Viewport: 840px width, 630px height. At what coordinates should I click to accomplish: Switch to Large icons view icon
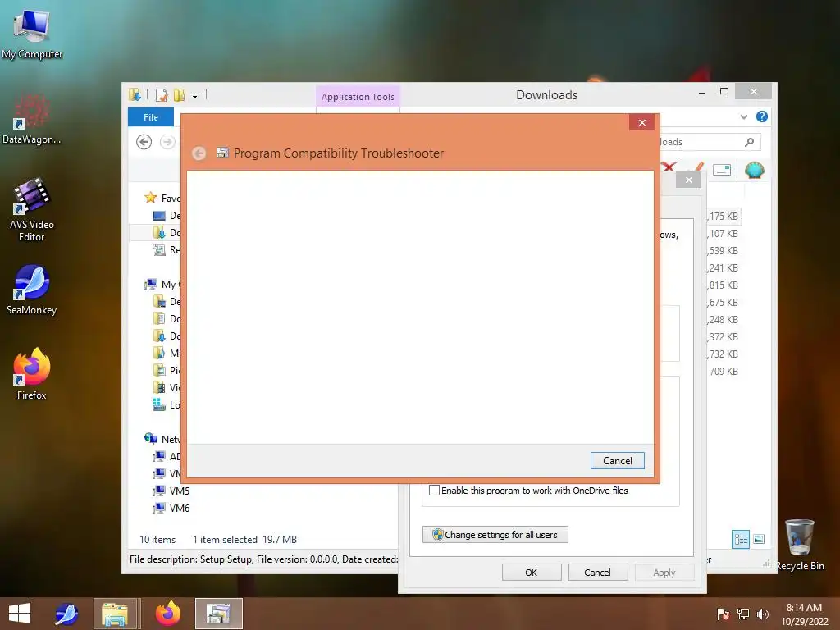point(759,540)
